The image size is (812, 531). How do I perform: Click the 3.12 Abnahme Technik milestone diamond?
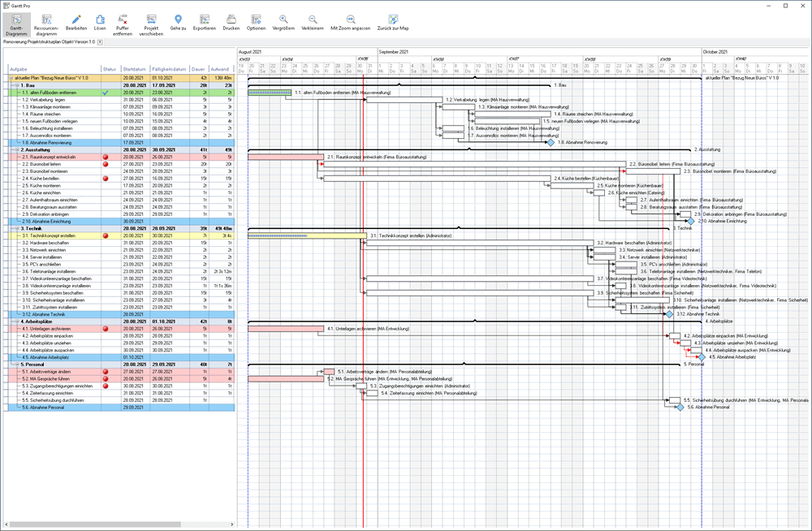tap(669, 314)
